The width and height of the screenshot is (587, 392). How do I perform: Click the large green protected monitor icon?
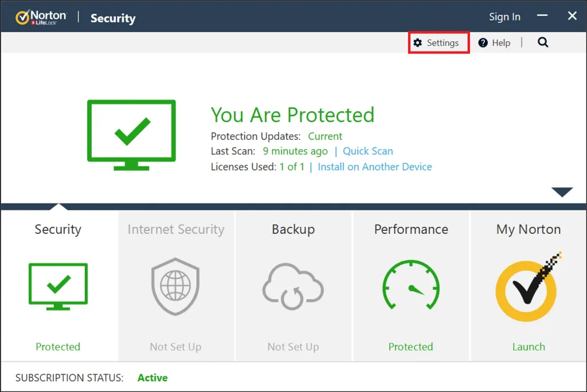[x=131, y=135]
